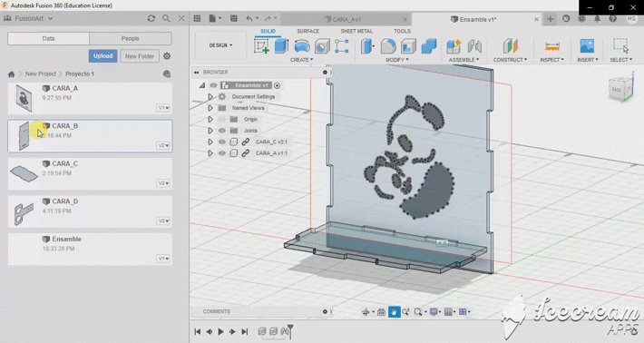This screenshot has height=343, width=644.
Task: Toggle visibility of CARA_A v1:1
Action: pos(222,153)
